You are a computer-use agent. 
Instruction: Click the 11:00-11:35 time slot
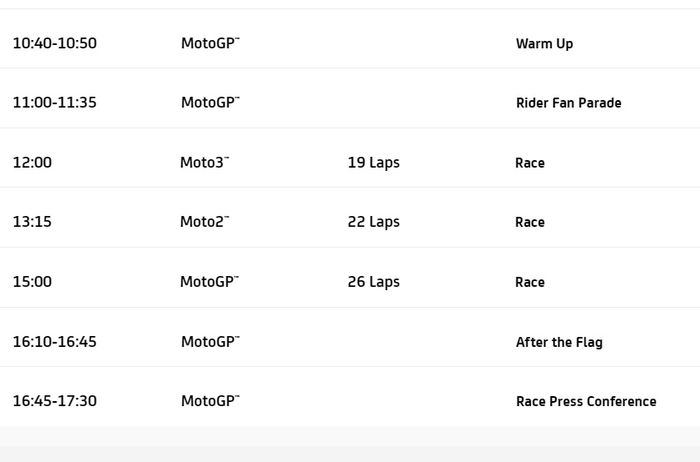pos(54,102)
